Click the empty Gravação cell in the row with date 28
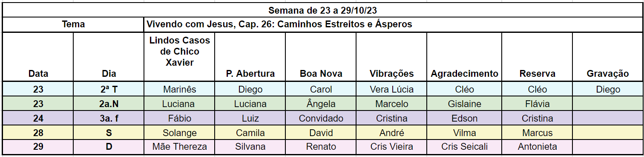Viewport: 644px width, 157px height. pyautogui.click(x=607, y=133)
